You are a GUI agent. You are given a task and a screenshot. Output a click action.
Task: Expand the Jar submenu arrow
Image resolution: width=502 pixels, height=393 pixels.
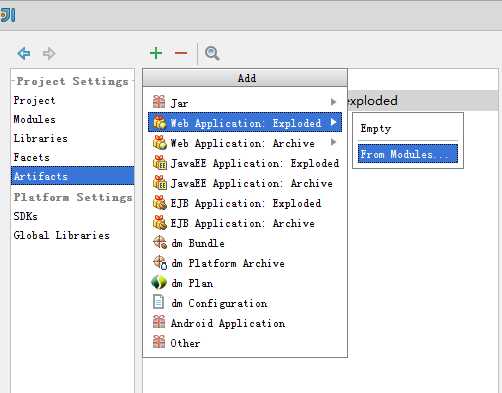333,102
